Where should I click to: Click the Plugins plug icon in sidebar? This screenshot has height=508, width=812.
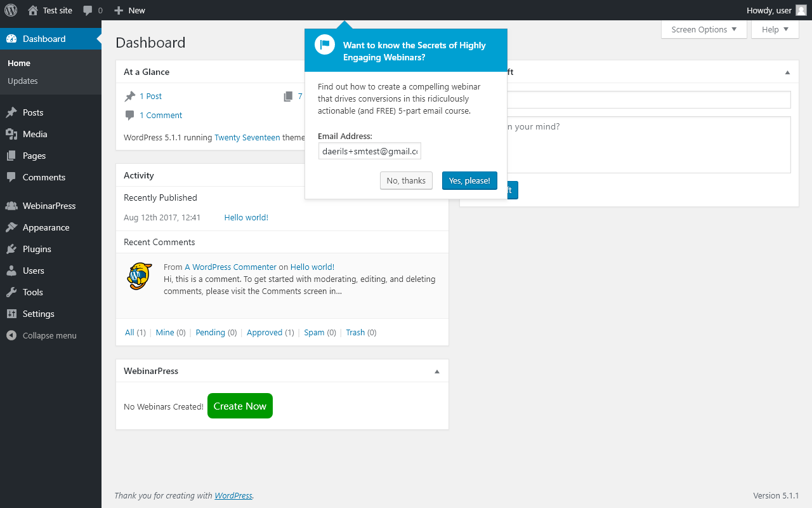[x=11, y=249]
